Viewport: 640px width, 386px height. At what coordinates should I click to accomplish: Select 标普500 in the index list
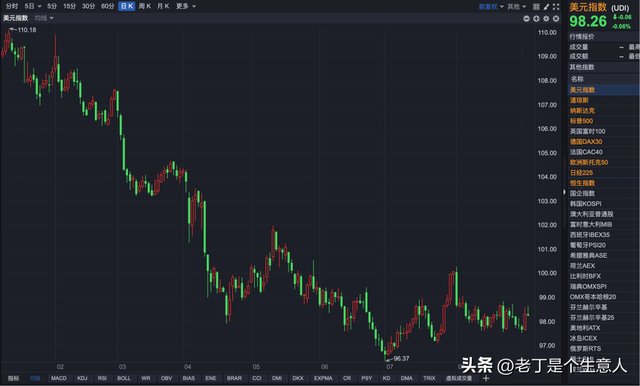point(604,121)
